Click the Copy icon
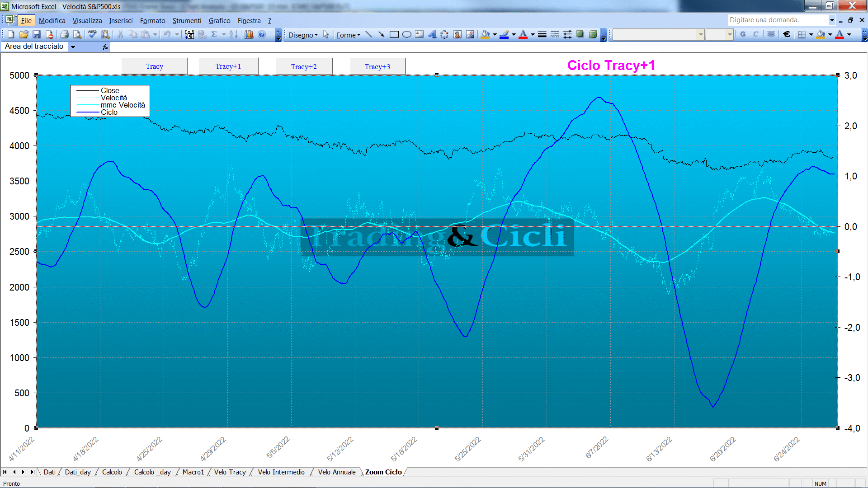 [133, 34]
